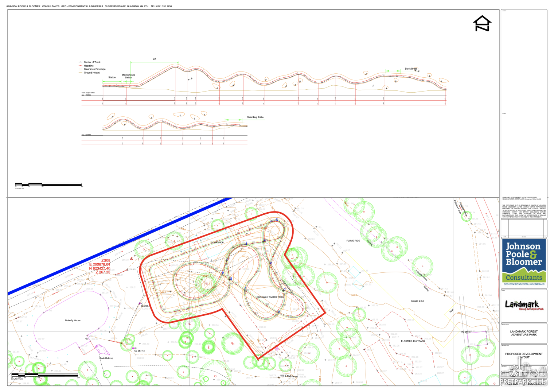Click the north arrow symbol
This screenshot has width=554, height=392.
(x=482, y=24)
